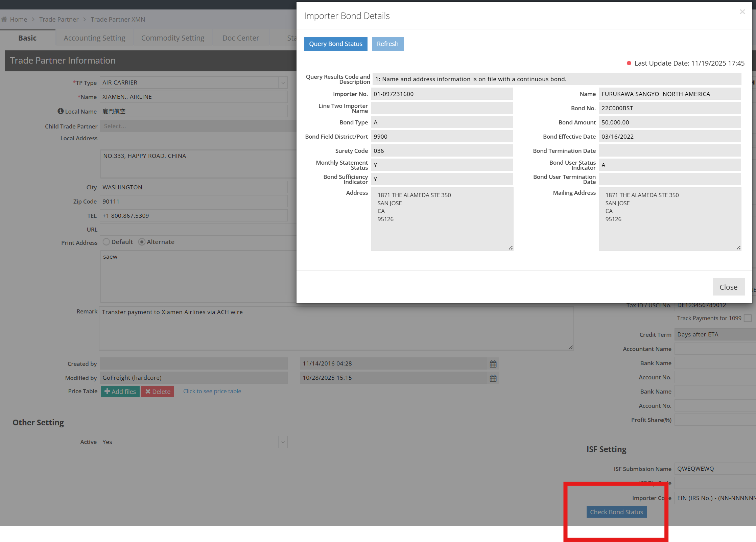
Task: Select the Default print address radio
Action: click(x=106, y=242)
